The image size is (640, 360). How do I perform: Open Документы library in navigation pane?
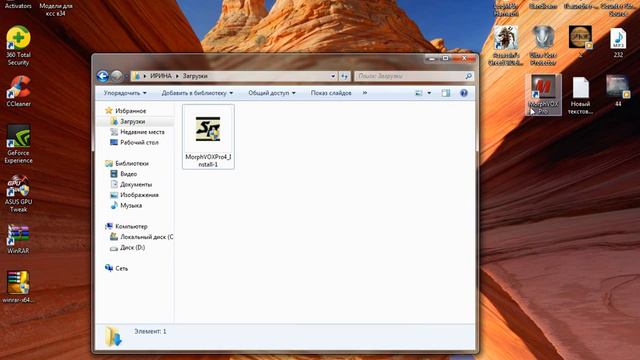tap(131, 184)
